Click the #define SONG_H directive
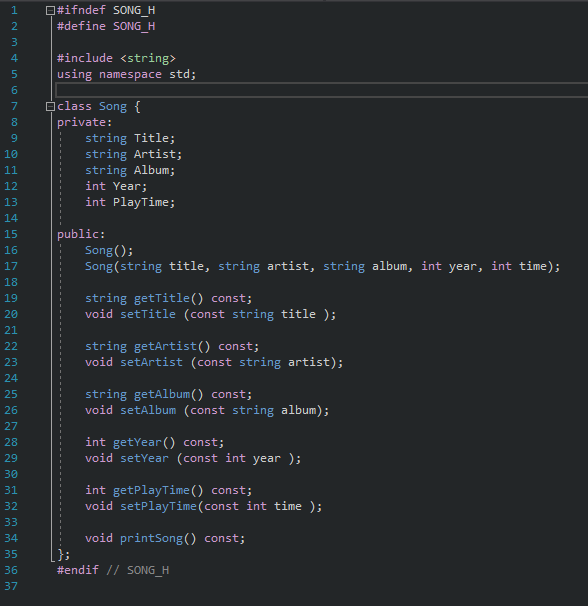 [106, 26]
